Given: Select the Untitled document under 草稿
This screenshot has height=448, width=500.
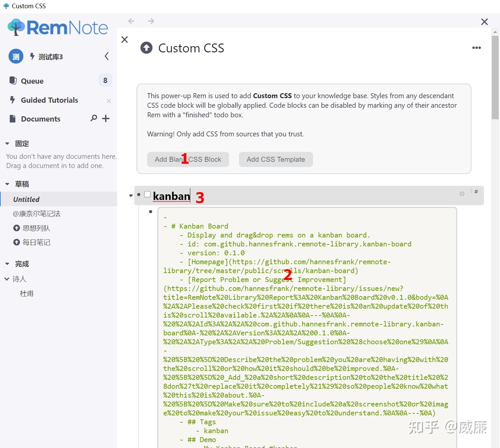Looking at the screenshot, I should 26,199.
